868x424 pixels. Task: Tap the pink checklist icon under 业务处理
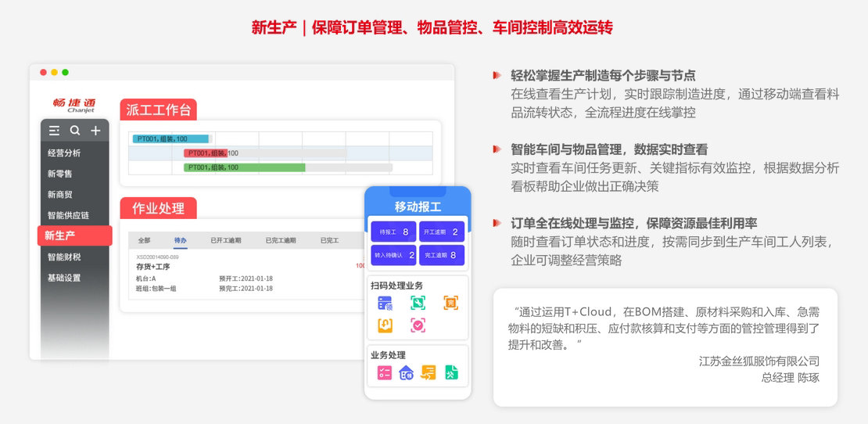coord(385,373)
